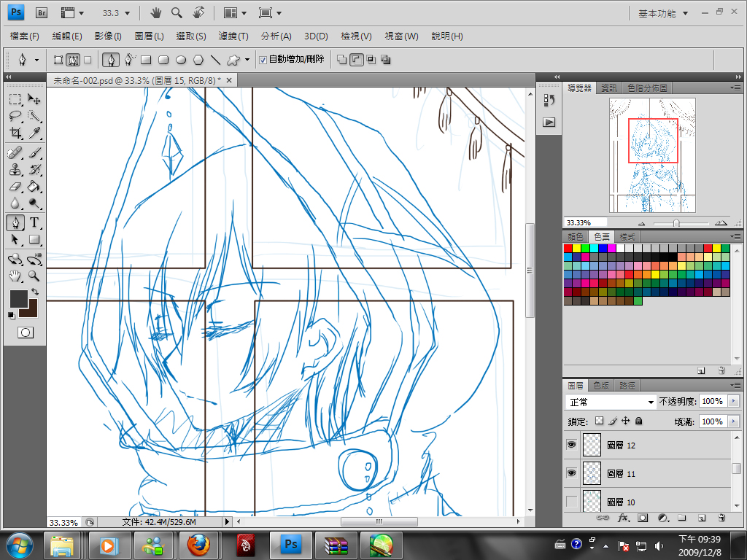
Task: Select the Eraser tool
Action: coord(15,186)
